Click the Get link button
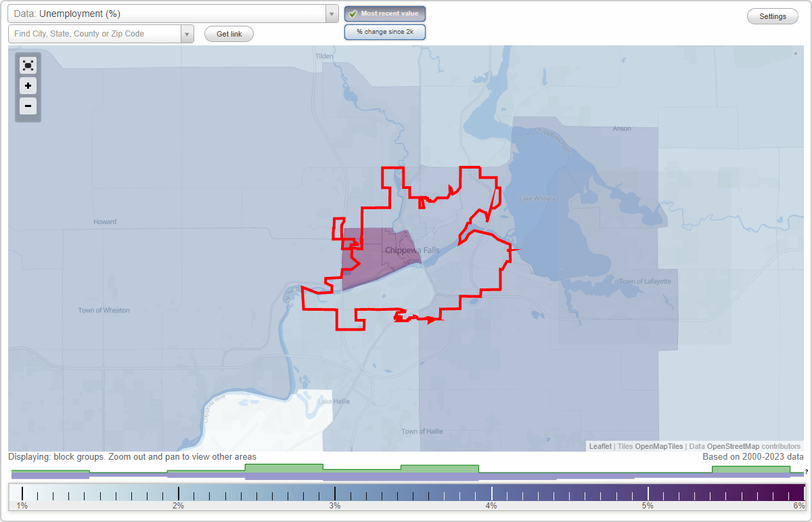 coord(229,34)
